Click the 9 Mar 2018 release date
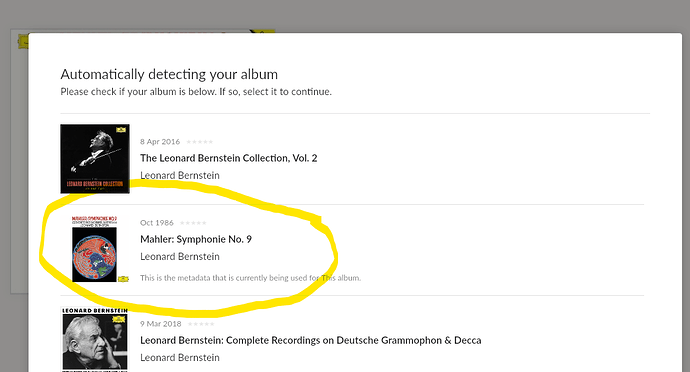Viewport: 690px width, 372px height. (161, 324)
